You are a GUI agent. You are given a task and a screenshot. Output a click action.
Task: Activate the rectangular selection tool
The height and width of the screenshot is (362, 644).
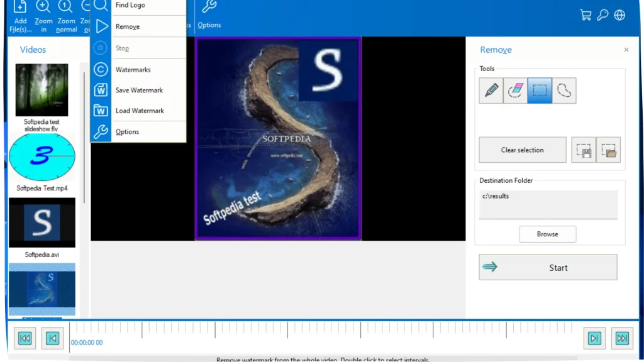(540, 91)
